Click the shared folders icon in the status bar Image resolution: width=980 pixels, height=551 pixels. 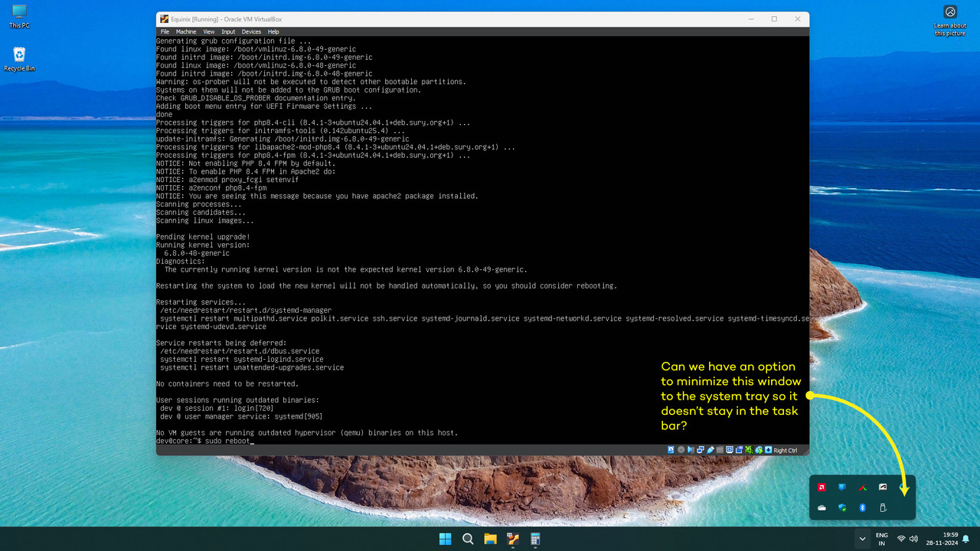pos(720,450)
